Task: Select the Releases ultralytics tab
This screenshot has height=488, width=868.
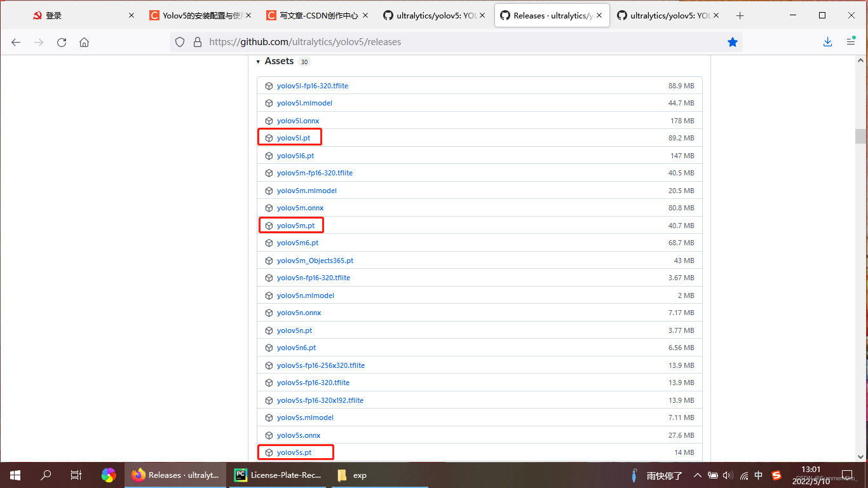Action: pyautogui.click(x=552, y=16)
